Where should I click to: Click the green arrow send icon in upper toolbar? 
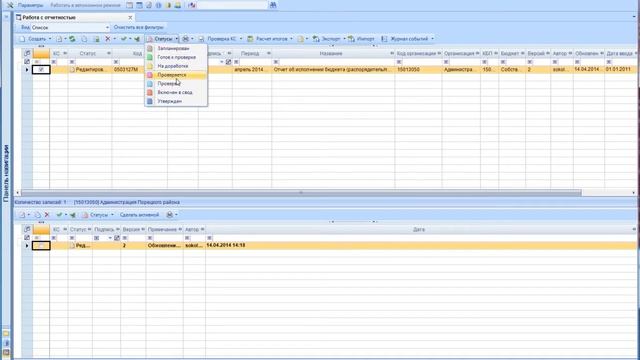137,39
